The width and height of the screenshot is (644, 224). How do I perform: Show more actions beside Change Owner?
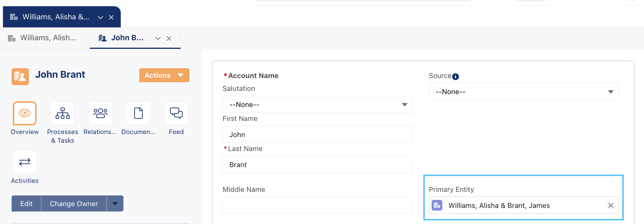(115, 204)
